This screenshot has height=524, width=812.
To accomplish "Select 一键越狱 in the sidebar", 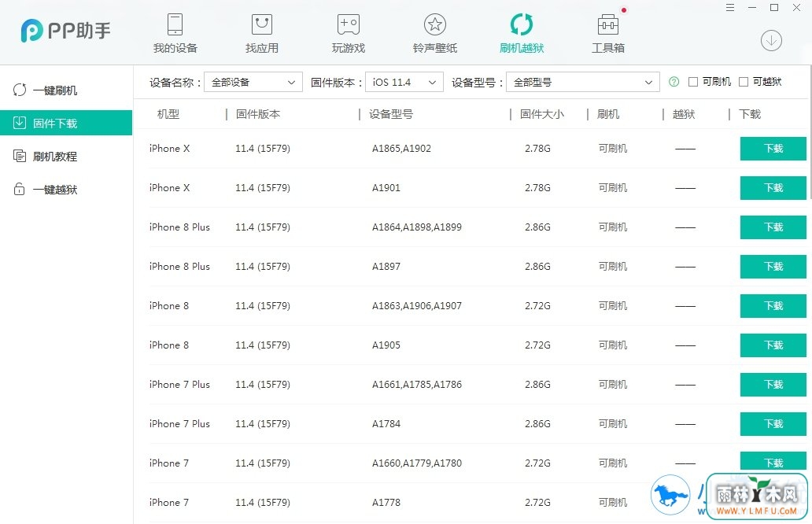I will (x=66, y=189).
